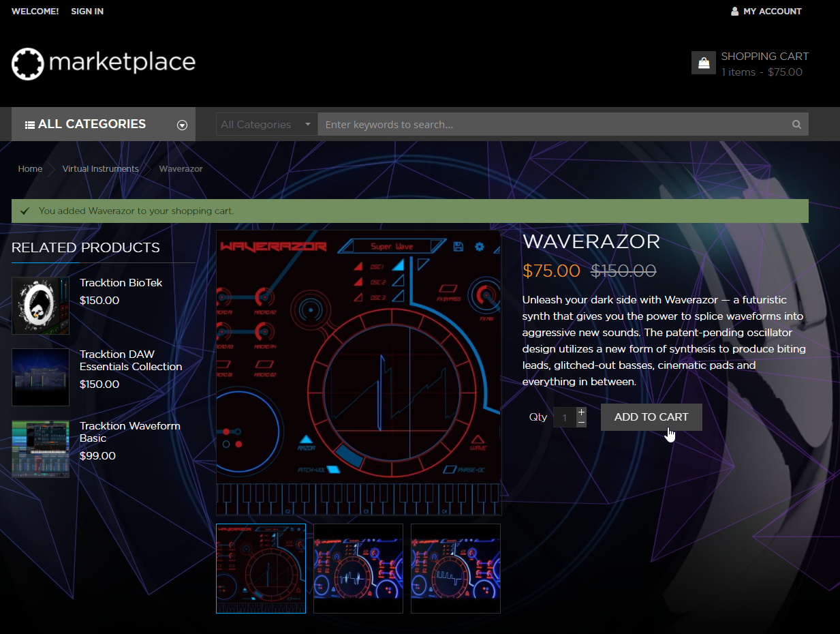Open Tracktion BioTek product thumbnail
Image resolution: width=840 pixels, height=634 pixels.
pos(40,305)
